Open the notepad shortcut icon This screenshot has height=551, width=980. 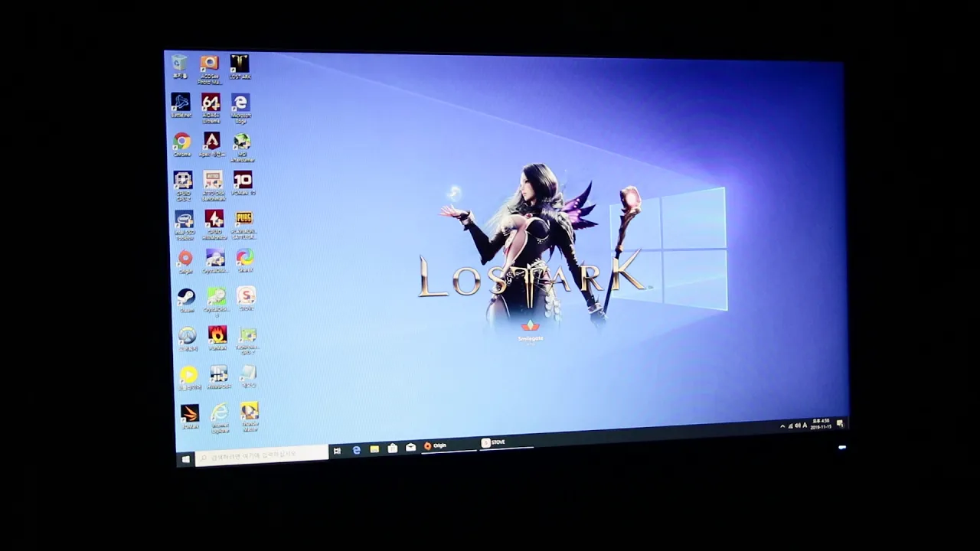[248, 376]
